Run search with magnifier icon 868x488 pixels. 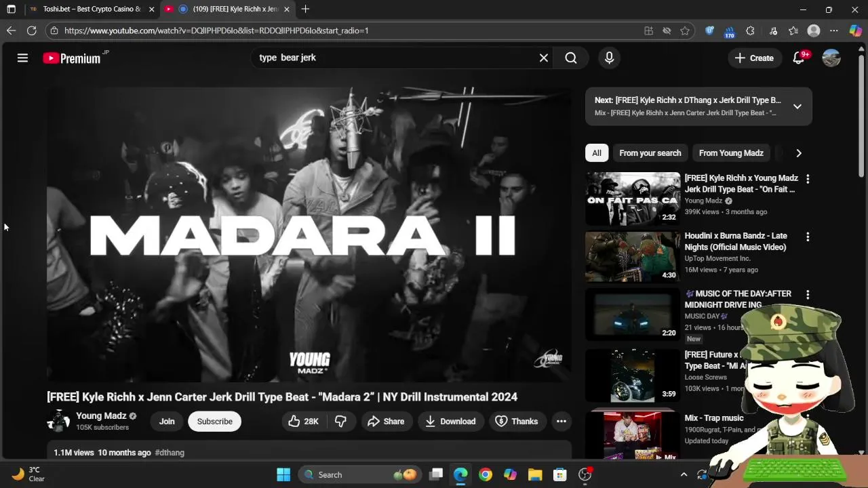tap(571, 58)
